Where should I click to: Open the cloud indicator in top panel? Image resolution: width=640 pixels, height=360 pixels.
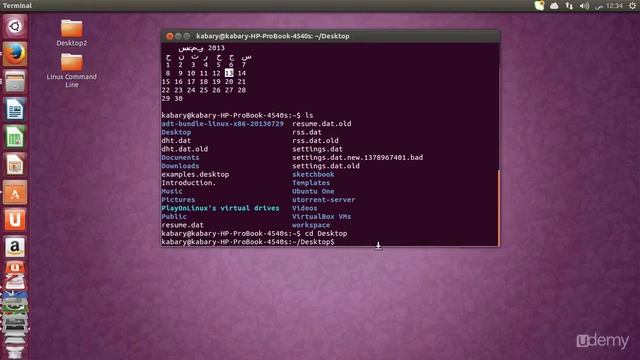(x=554, y=6)
